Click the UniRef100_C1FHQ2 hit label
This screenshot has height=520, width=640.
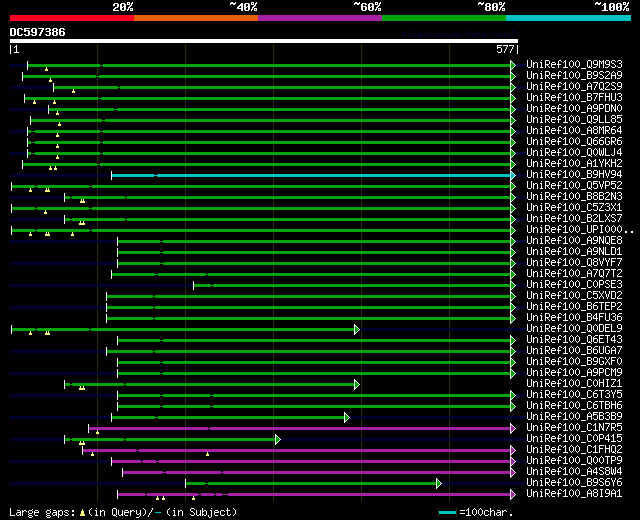click(x=574, y=450)
